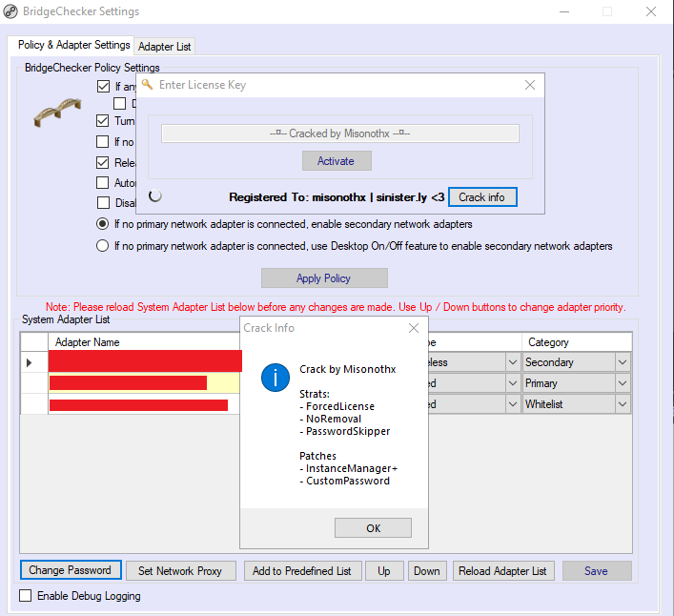This screenshot has width=674, height=616.
Task: Open the second row adapter type dropdown
Action: click(x=512, y=383)
